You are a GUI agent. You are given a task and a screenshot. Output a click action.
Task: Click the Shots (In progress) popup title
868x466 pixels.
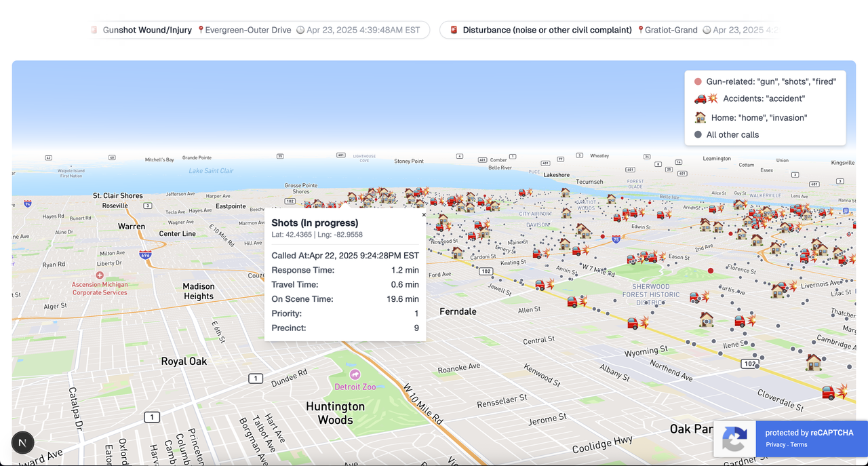coord(315,222)
